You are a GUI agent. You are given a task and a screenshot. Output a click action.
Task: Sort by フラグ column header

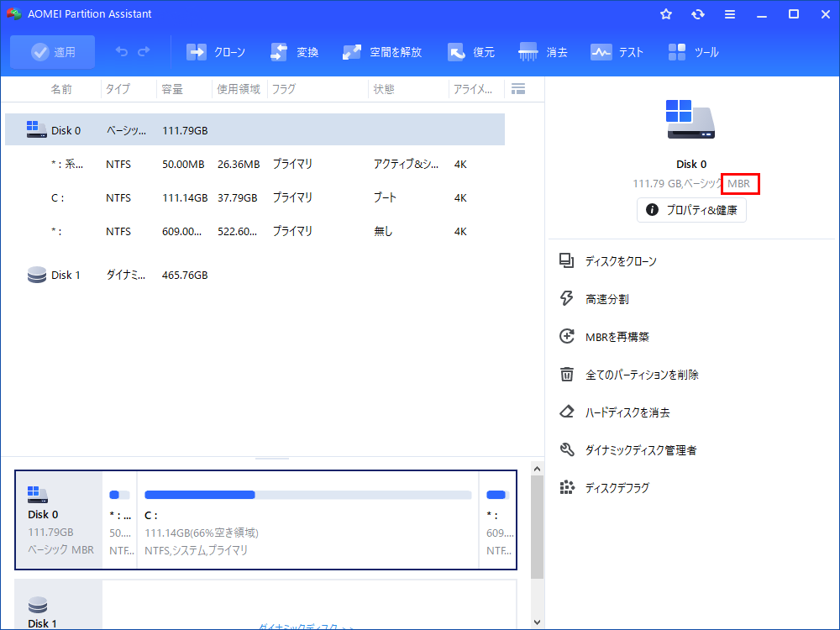[x=283, y=89]
